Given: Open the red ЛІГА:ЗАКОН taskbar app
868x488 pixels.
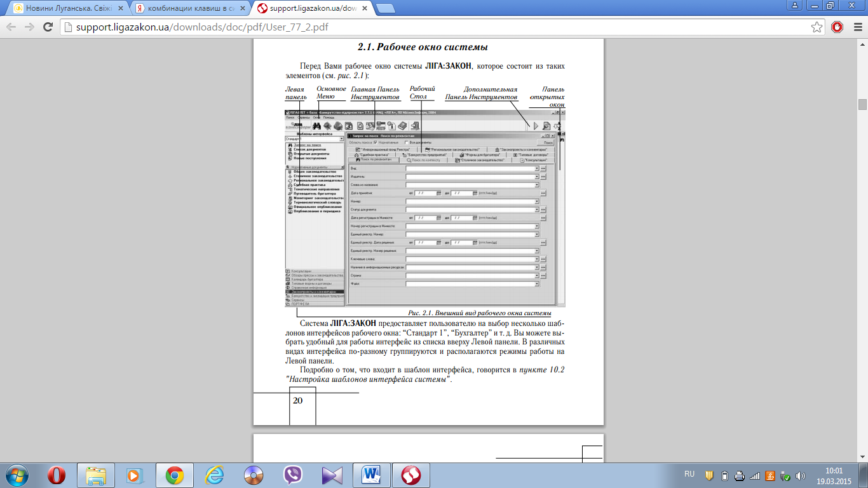Looking at the screenshot, I should 411,475.
